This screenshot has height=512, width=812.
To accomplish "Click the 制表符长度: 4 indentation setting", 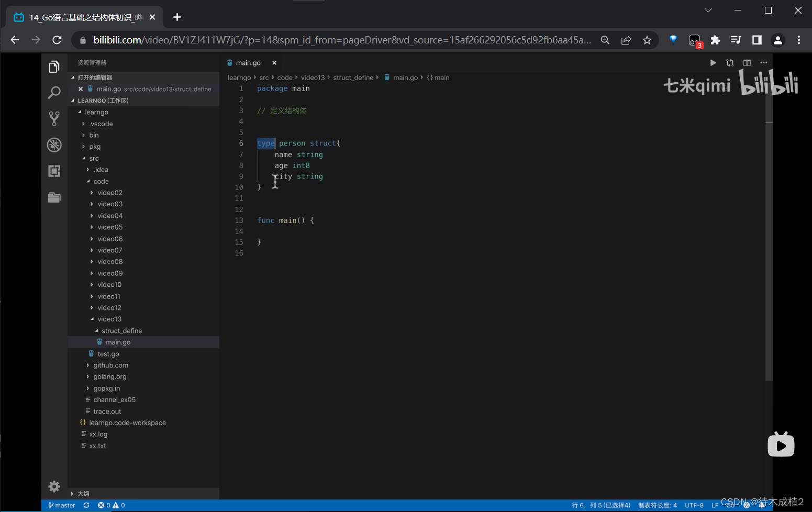I will 658,505.
